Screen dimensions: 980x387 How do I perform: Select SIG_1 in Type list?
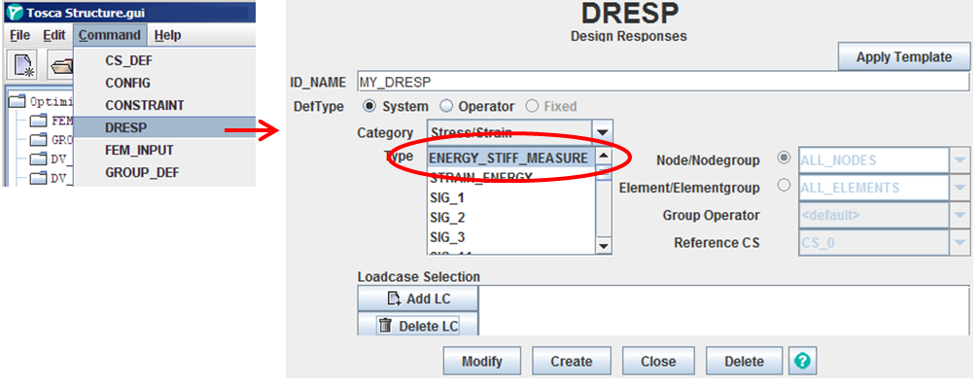click(x=511, y=198)
